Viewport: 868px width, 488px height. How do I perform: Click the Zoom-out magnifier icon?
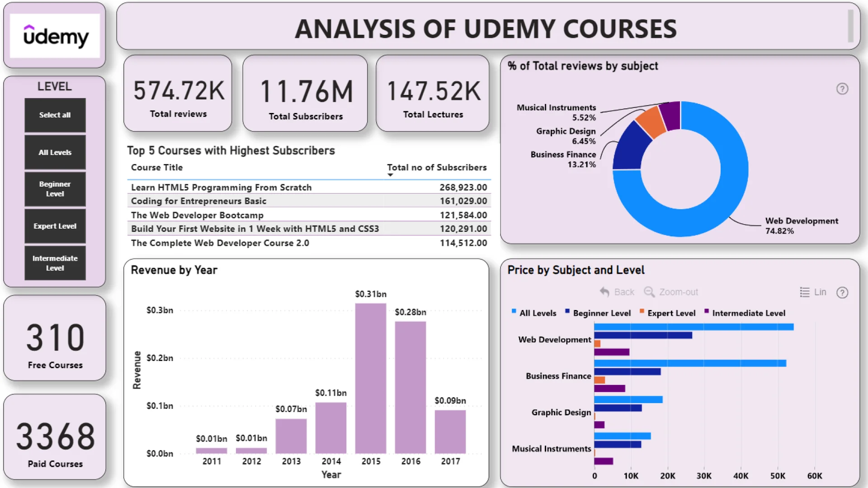[x=649, y=292]
